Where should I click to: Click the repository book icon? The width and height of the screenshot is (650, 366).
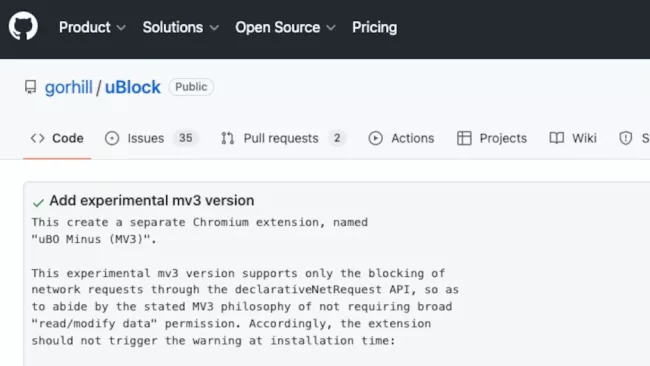[x=30, y=87]
